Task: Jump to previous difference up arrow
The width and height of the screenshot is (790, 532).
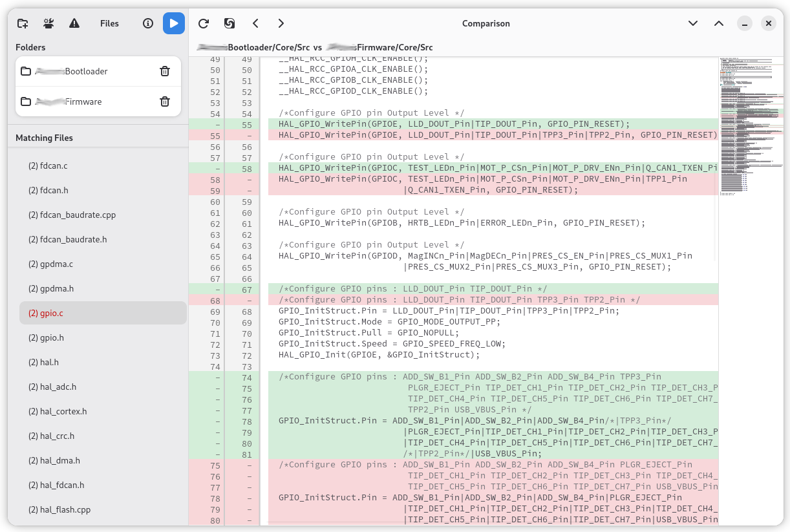Action: 719,23
